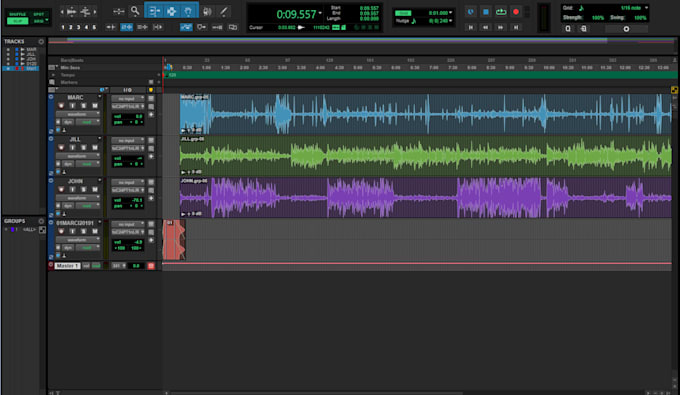Enable Shuffle edit mode
680x395 pixels.
17,14
